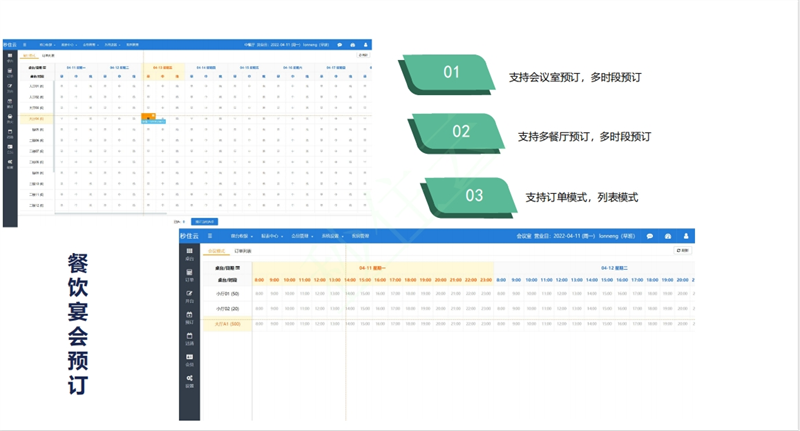Expand 系统设置 dropdown in lower window menu
Image resolution: width=800 pixels, height=431 pixels.
332,237
